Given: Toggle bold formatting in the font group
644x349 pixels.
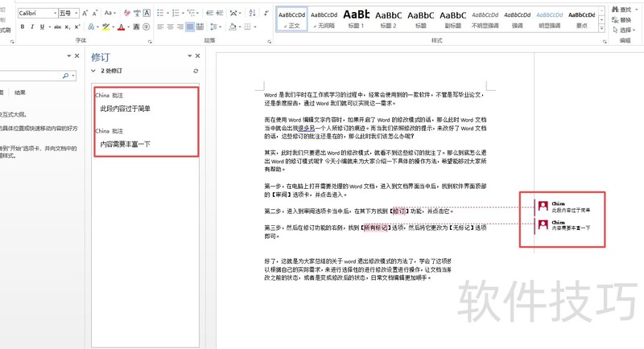Looking at the screenshot, I should tap(22, 27).
